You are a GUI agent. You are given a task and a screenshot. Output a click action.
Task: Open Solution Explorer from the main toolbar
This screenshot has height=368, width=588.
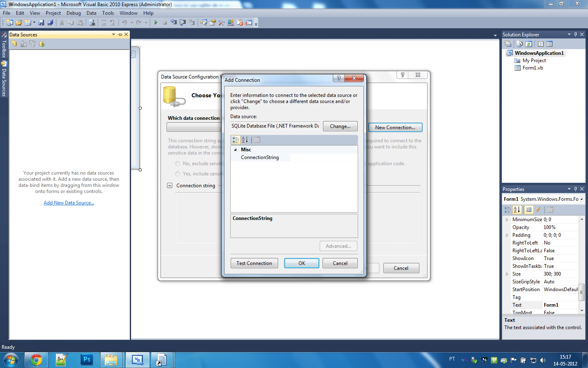pos(203,22)
